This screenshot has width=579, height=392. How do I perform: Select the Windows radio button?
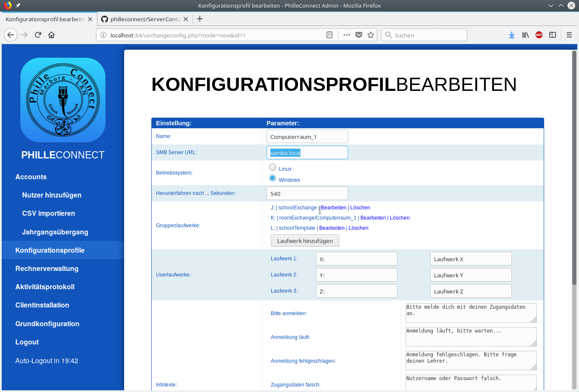click(x=272, y=178)
